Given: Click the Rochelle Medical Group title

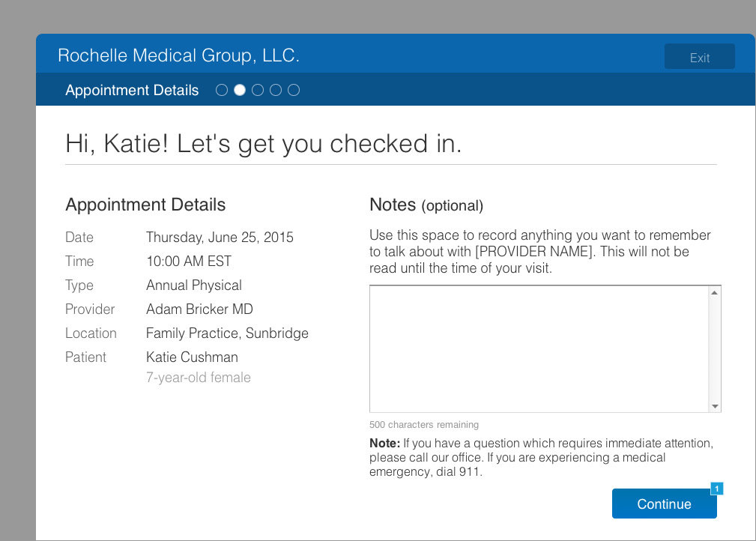Looking at the screenshot, I should pyautogui.click(x=178, y=55).
